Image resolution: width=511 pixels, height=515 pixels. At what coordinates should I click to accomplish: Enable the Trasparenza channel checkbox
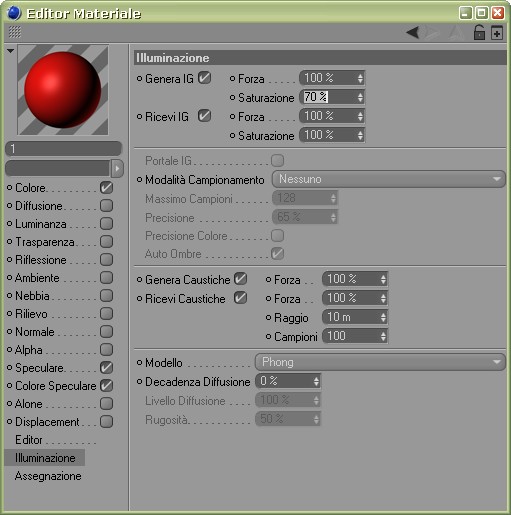pyautogui.click(x=106, y=242)
